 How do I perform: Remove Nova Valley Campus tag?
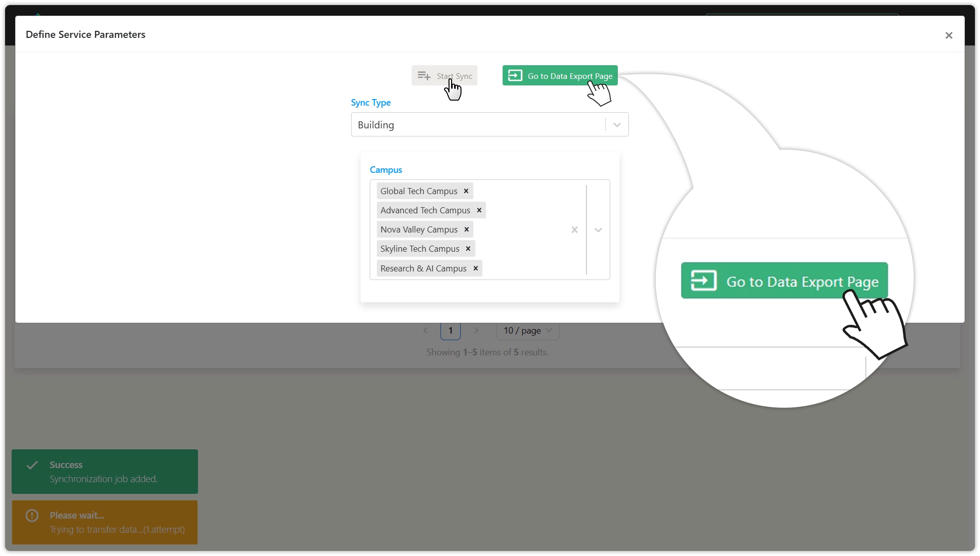467,229
